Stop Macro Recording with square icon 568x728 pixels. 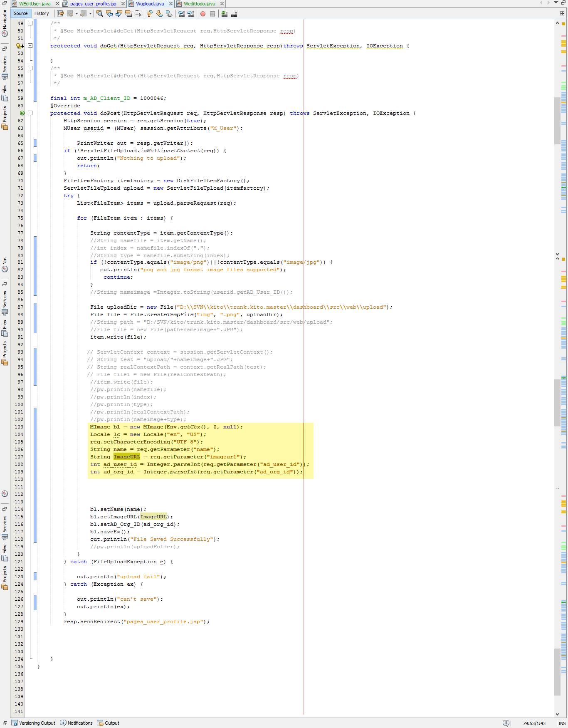(x=212, y=13)
